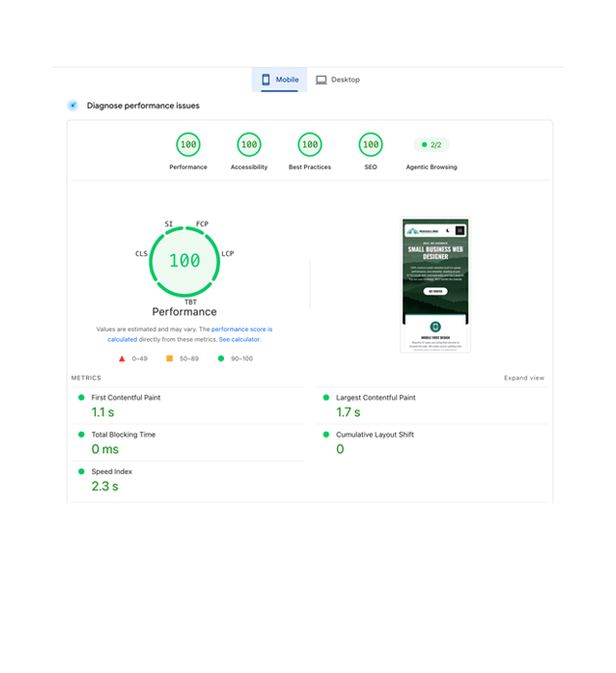Image resolution: width=616 pixels, height=673 pixels.
Task: Click the METRICS section heading
Action: pos(86,378)
